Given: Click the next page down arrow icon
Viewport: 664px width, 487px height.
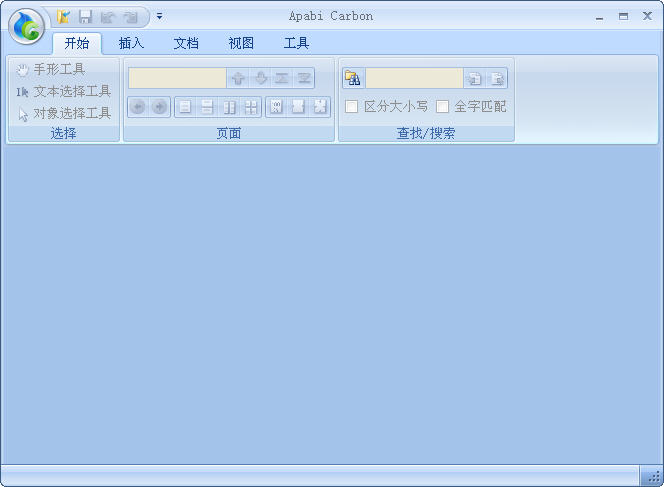Looking at the screenshot, I should point(260,78).
